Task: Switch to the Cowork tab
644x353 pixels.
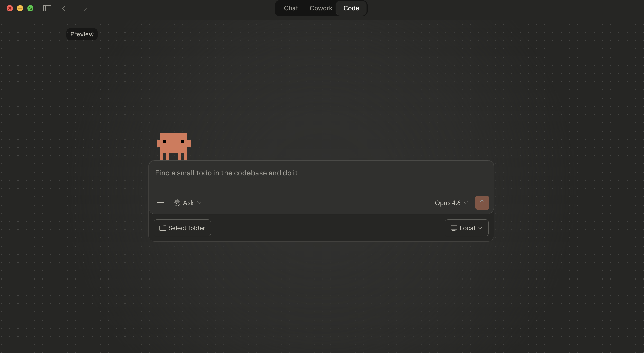Action: [321, 8]
